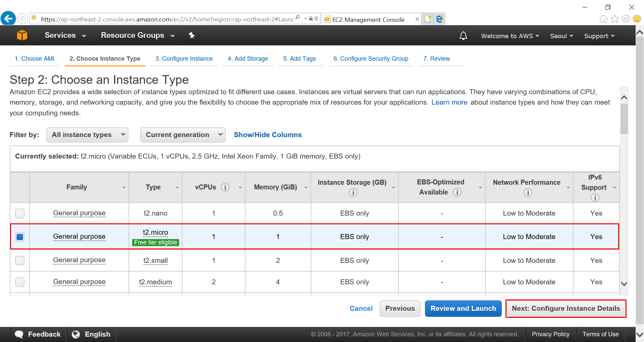Click the Learn more link
This screenshot has width=644, height=342.
[449, 102]
